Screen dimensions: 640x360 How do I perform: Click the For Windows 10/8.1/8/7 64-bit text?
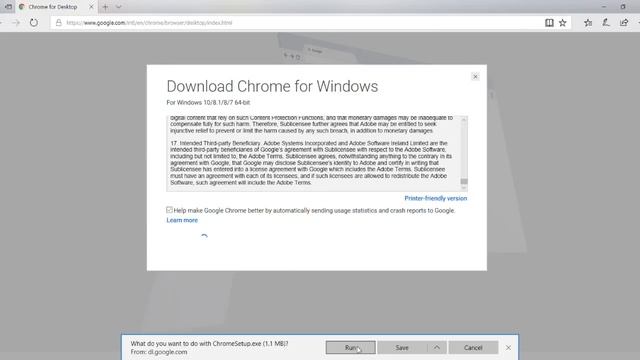tap(208, 102)
